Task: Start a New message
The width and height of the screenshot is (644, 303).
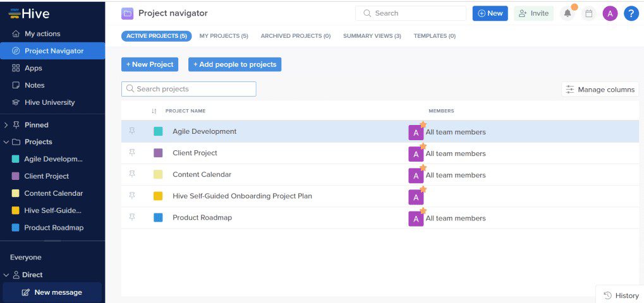Action: pyautogui.click(x=52, y=292)
